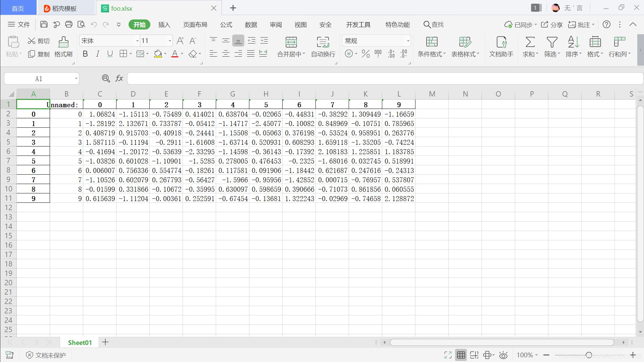Add a new sheet with plus button

[x=105, y=342]
